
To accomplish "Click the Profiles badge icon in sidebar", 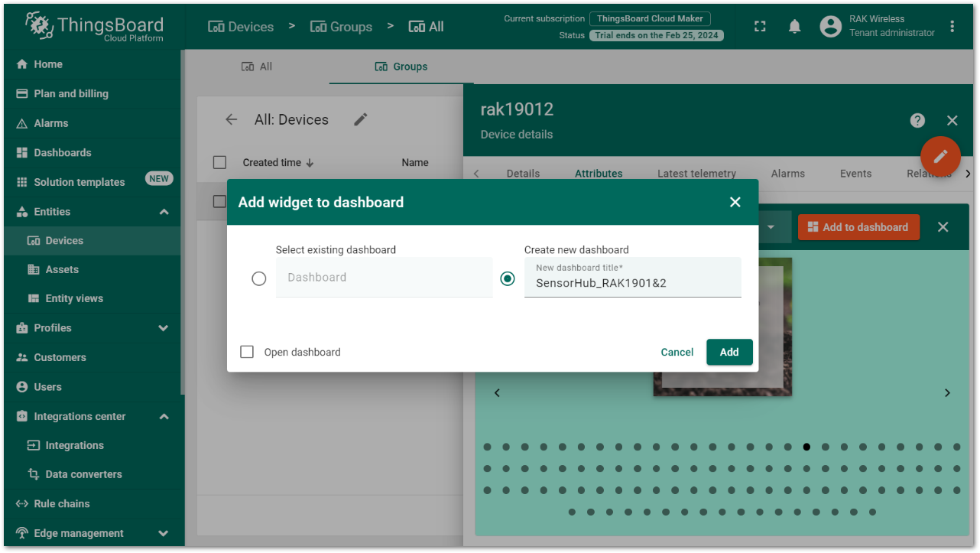I will tap(22, 328).
